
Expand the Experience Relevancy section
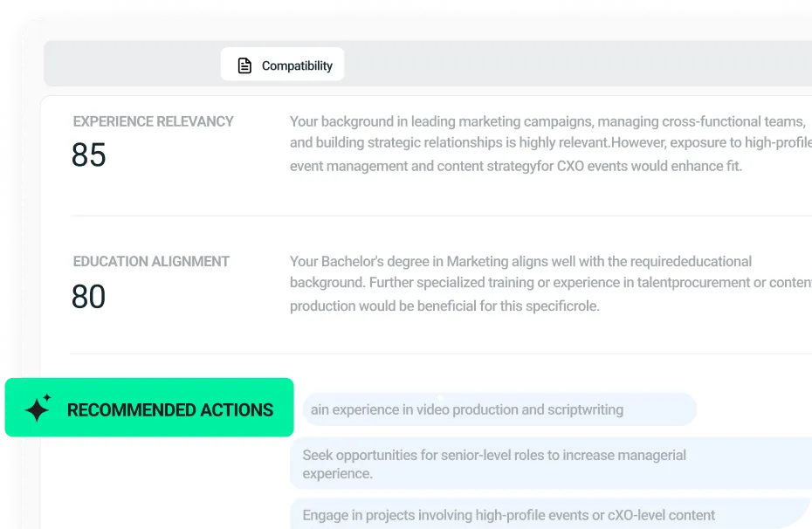(153, 121)
